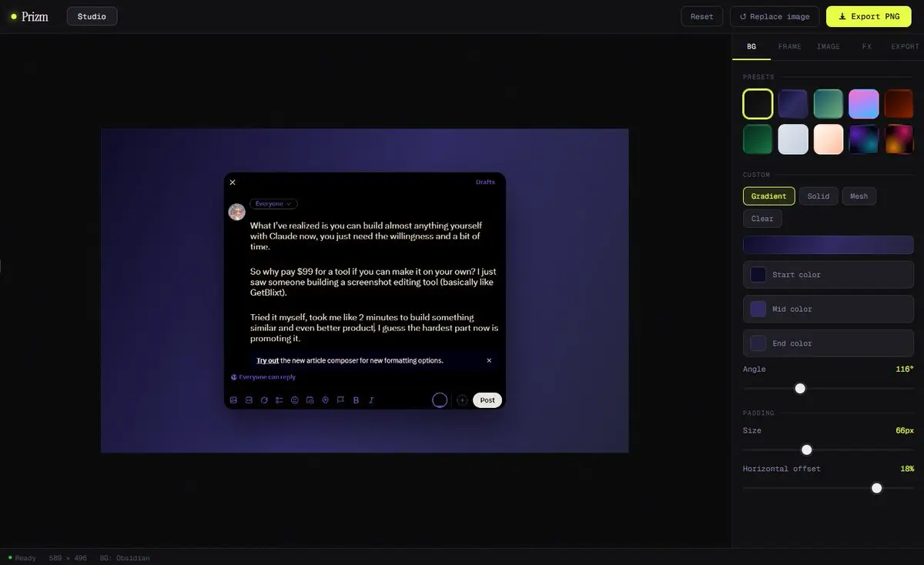
Task: Switch to the BG tab
Action: (x=752, y=46)
